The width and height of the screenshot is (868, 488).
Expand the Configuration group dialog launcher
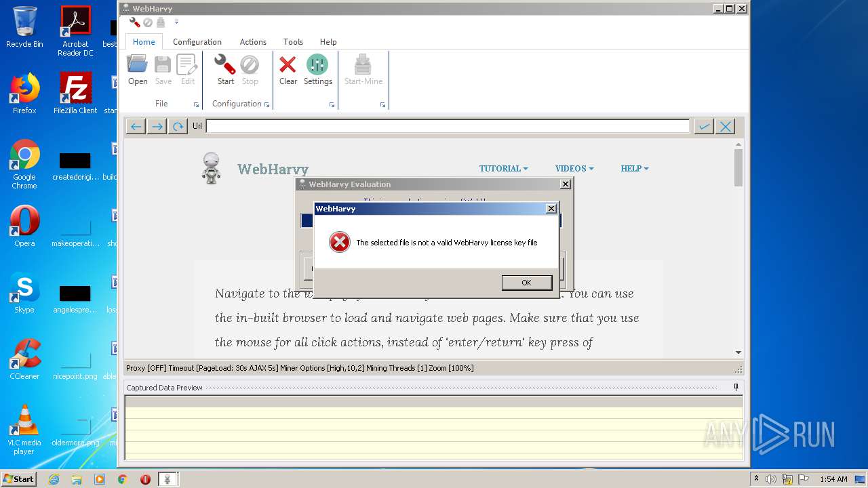pos(267,105)
